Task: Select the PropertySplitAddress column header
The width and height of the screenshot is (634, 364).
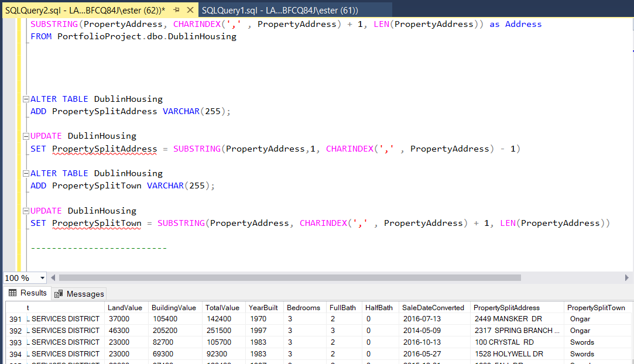Action: click(x=517, y=307)
